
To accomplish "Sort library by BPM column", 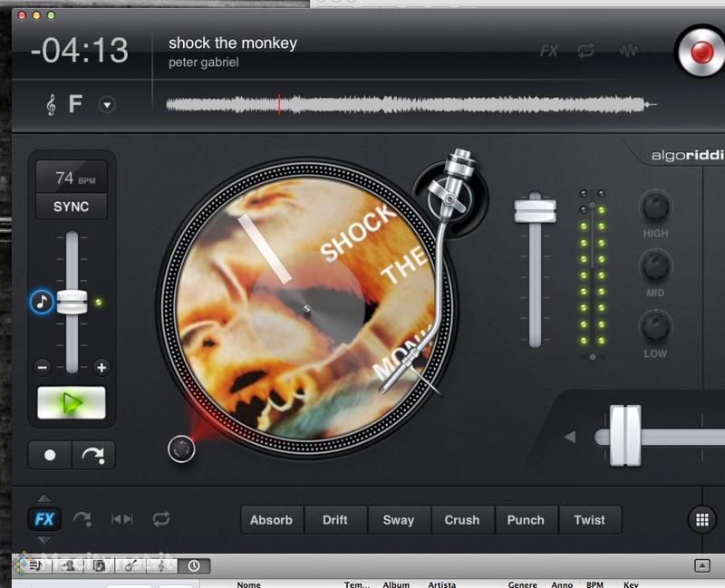I will tap(594, 584).
